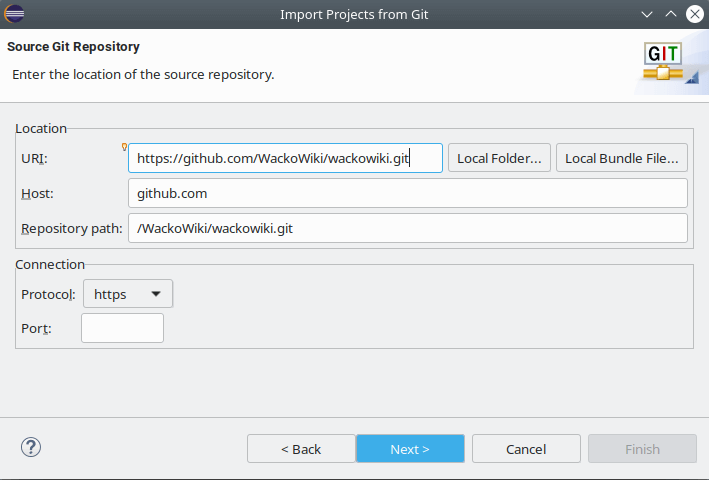Proceed by pressing Next >

tap(410, 449)
